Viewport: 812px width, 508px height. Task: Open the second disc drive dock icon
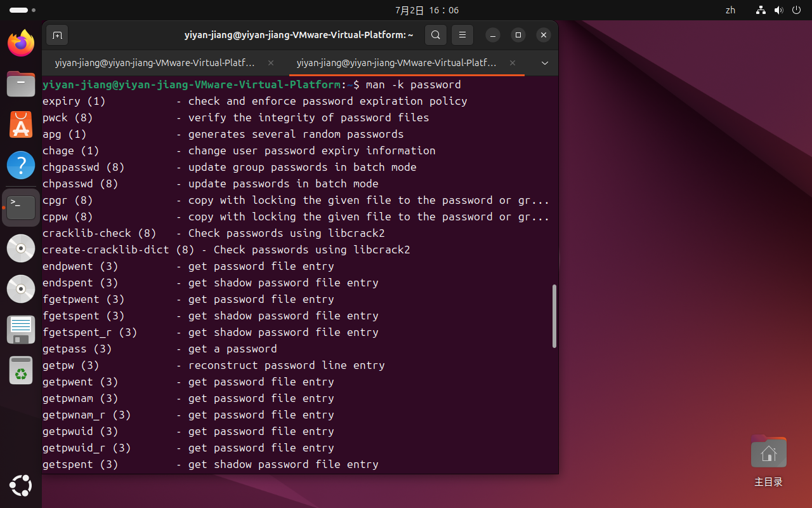click(x=21, y=289)
